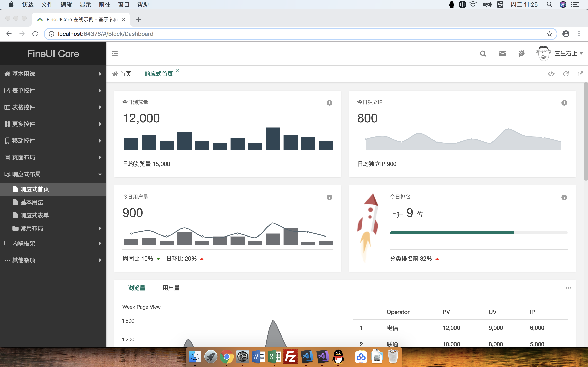Click info icon on 今日排名 card
Image resolution: width=588 pixels, height=367 pixels.
[564, 197]
